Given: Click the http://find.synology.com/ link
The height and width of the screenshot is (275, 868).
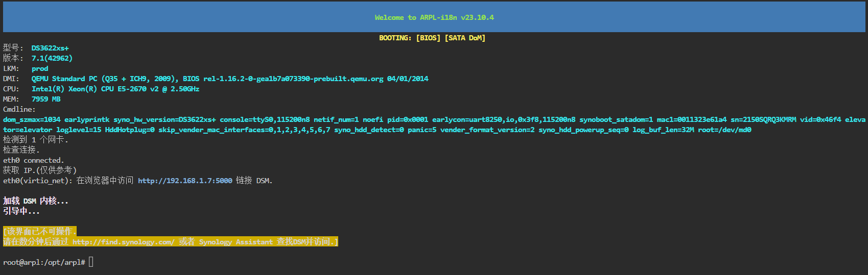Looking at the screenshot, I should (x=124, y=242).
